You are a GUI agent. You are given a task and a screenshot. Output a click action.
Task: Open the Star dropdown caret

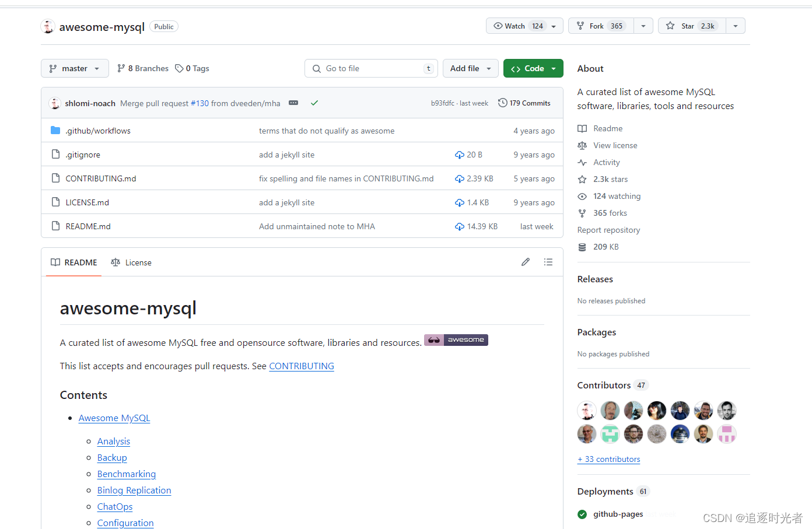pos(736,26)
